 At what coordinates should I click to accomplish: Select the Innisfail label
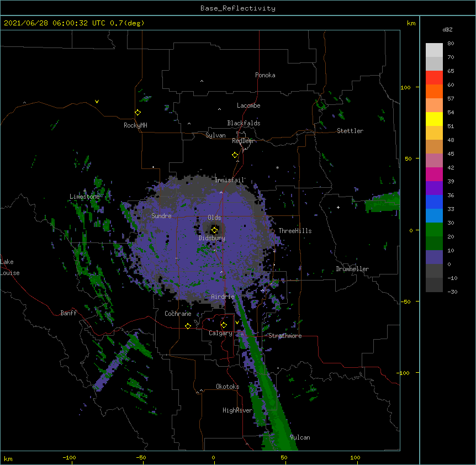point(230,180)
